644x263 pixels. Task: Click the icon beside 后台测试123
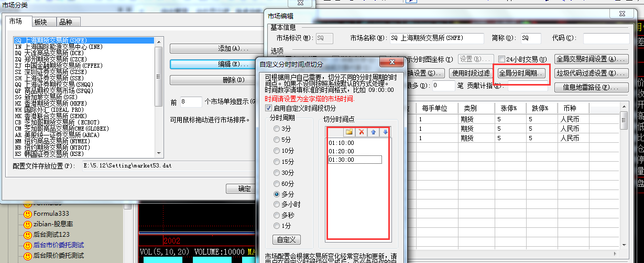tap(27, 235)
